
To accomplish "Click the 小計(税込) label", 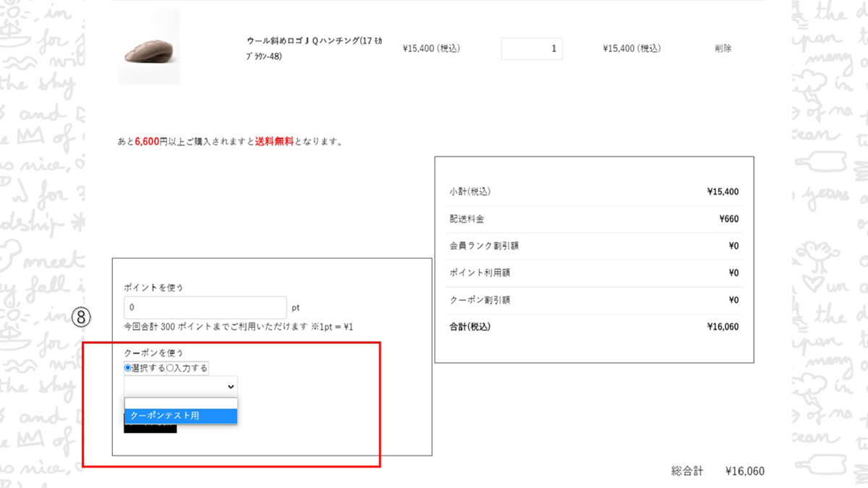I will tap(470, 192).
